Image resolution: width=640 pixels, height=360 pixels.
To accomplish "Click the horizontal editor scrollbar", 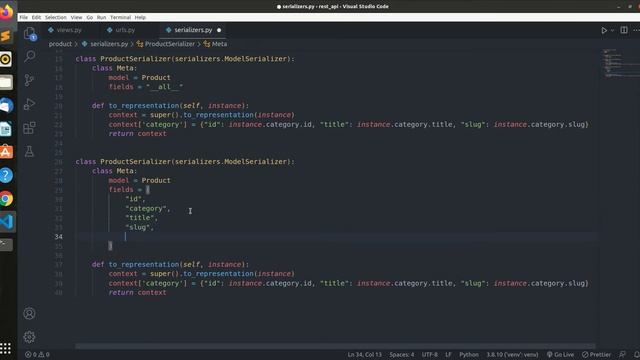I will [335, 346].
